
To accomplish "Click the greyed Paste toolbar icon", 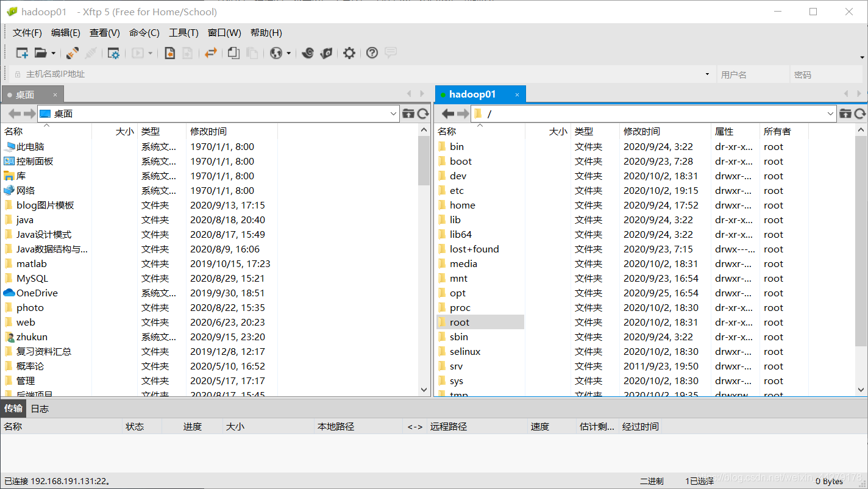I will click(252, 53).
